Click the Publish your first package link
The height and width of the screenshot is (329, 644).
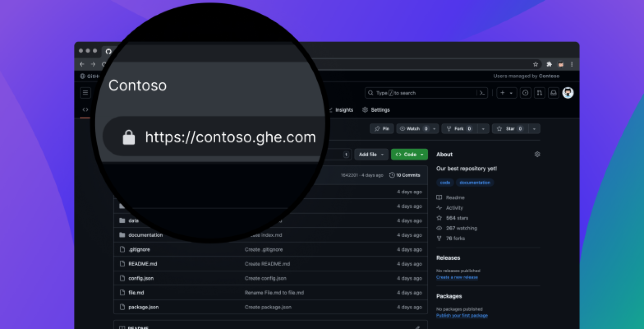462,316
